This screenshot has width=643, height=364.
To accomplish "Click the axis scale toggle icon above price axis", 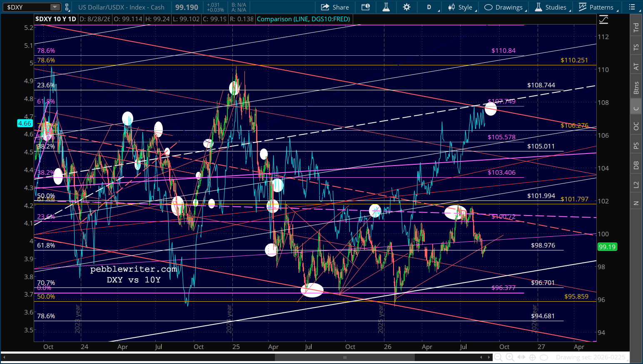I will 603,20.
